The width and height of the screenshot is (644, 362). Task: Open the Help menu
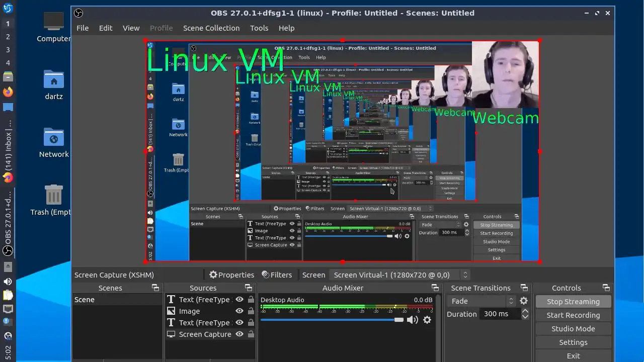click(x=286, y=28)
